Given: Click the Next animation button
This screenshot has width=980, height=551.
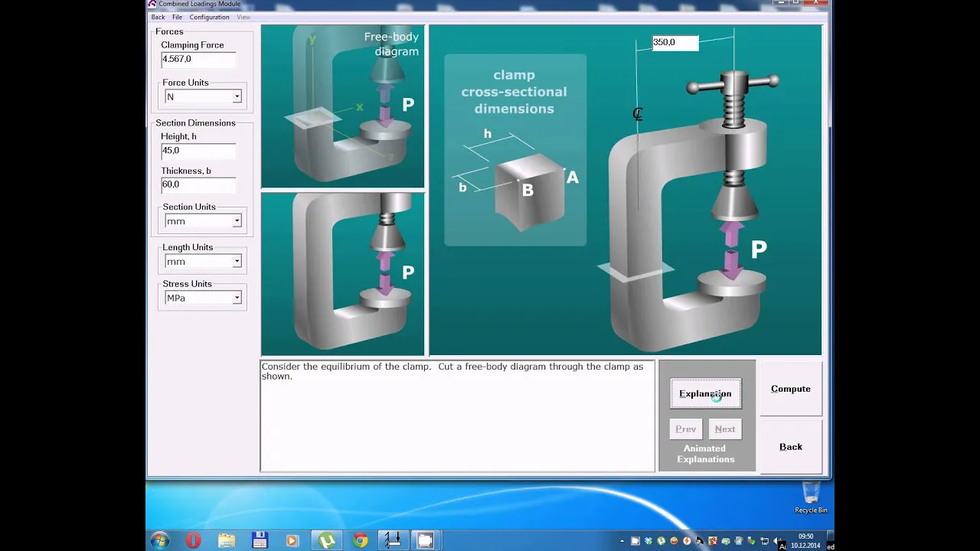Looking at the screenshot, I should [725, 429].
